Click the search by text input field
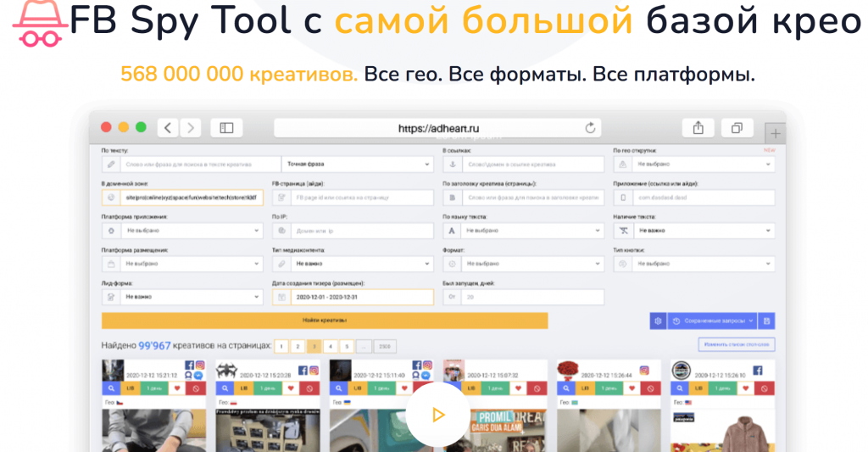The height and width of the screenshot is (452, 868). click(191, 164)
